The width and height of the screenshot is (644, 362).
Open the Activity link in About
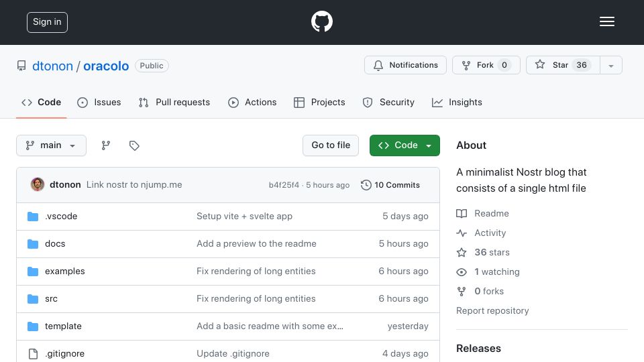pos(490,233)
